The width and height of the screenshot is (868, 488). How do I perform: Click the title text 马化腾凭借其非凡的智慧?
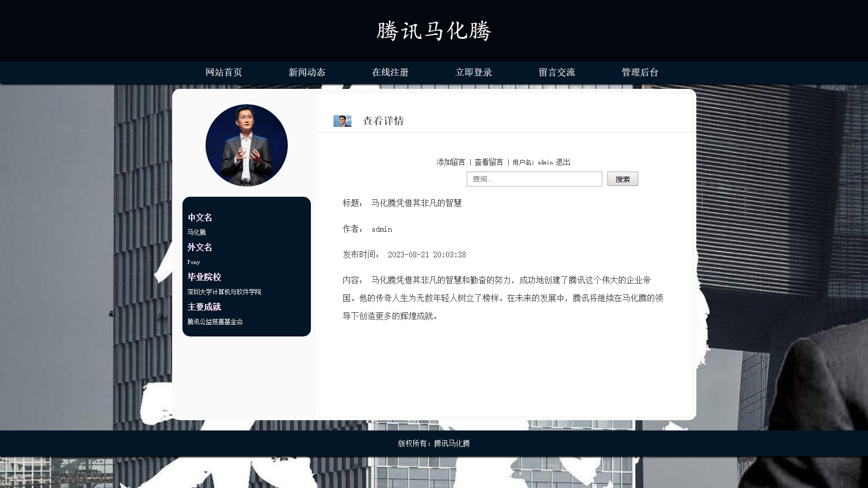pyautogui.click(x=416, y=203)
